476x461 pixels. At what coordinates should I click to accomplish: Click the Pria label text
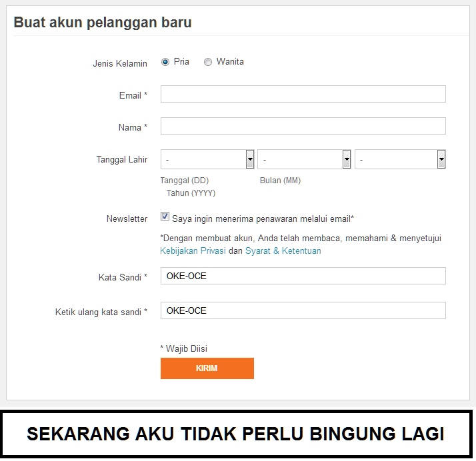click(x=181, y=61)
